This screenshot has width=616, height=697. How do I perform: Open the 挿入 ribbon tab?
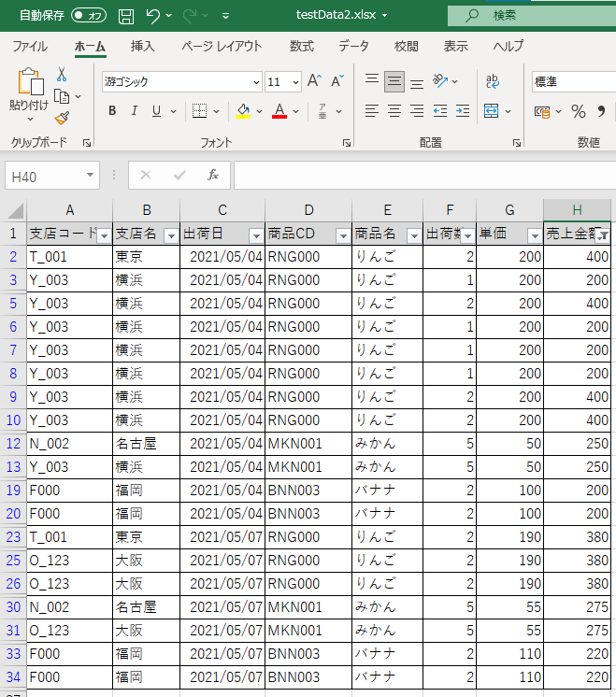tap(143, 47)
